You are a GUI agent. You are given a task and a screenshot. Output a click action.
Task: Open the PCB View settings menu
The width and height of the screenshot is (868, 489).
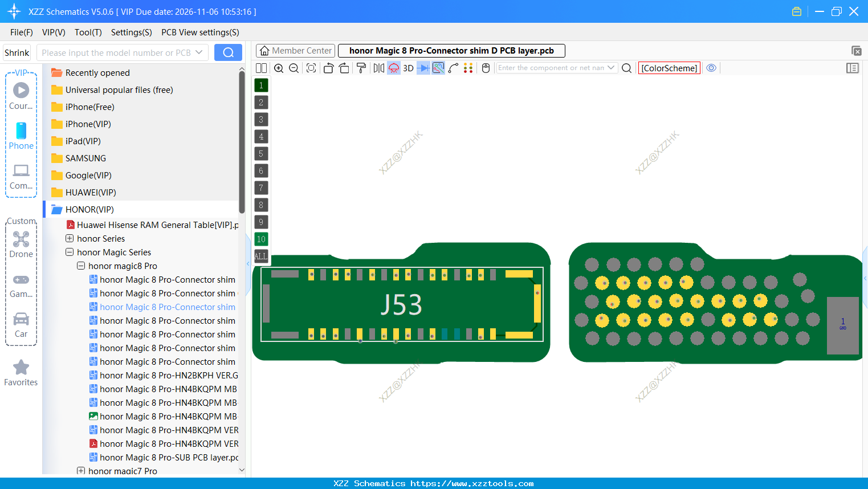tap(199, 32)
